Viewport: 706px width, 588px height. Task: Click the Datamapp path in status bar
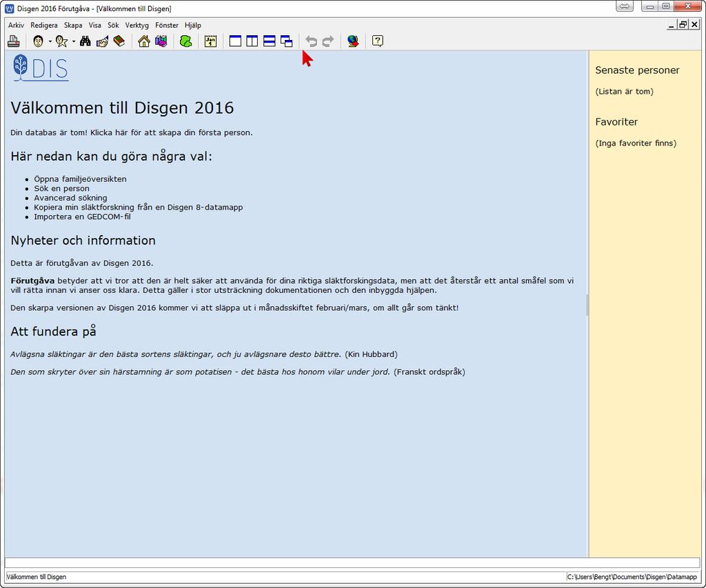[x=632, y=577]
